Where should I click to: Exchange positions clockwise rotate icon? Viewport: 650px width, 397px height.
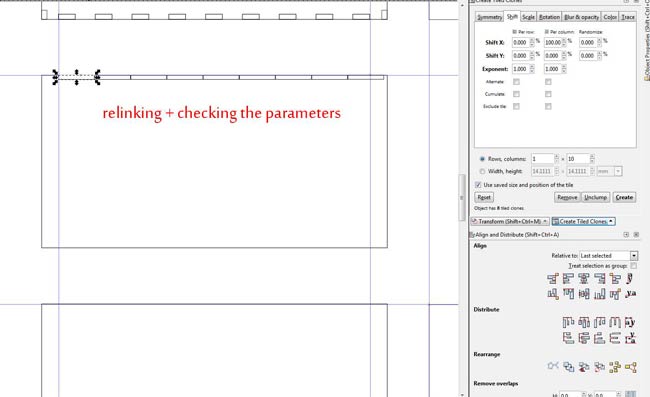tap(600, 367)
